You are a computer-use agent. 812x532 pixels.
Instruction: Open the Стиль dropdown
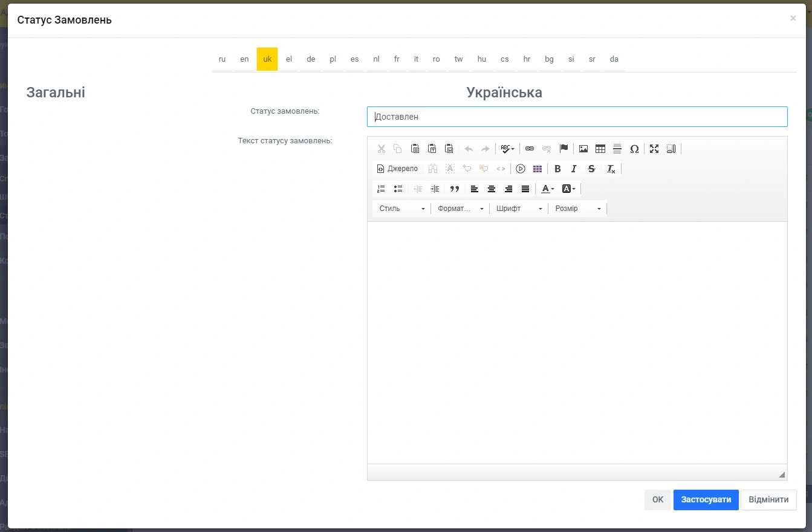(x=401, y=209)
